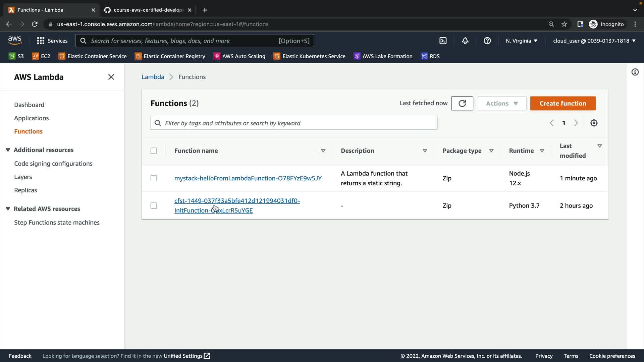This screenshot has height=362, width=644.
Task: Refresh the Lambda functions list
Action: [x=462, y=103]
